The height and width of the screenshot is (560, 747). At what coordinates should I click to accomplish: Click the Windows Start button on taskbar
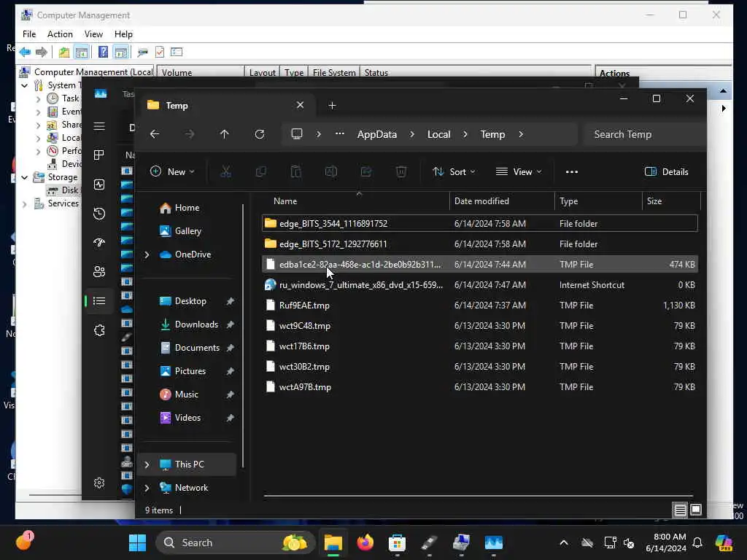pyautogui.click(x=137, y=542)
